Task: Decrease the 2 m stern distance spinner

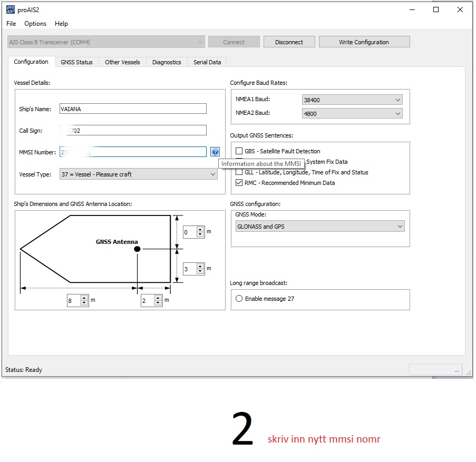Action: tap(158, 303)
